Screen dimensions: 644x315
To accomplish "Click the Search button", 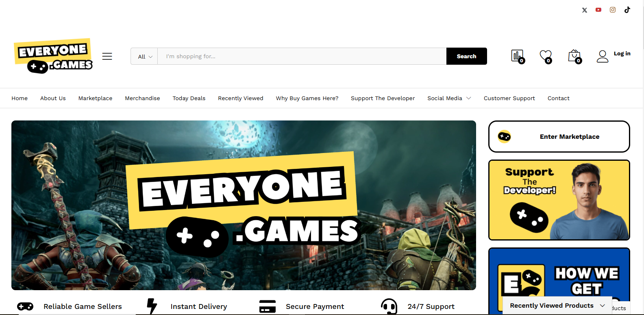I will coord(467,56).
